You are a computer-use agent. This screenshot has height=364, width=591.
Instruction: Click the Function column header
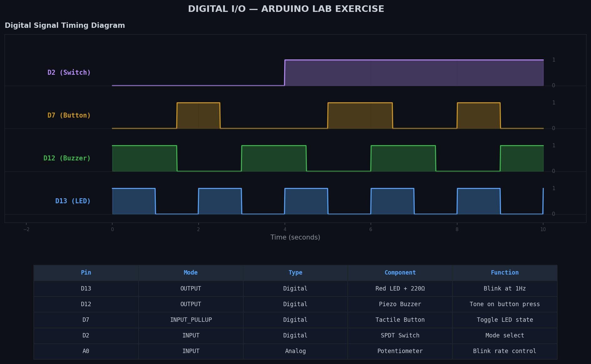coord(504,273)
